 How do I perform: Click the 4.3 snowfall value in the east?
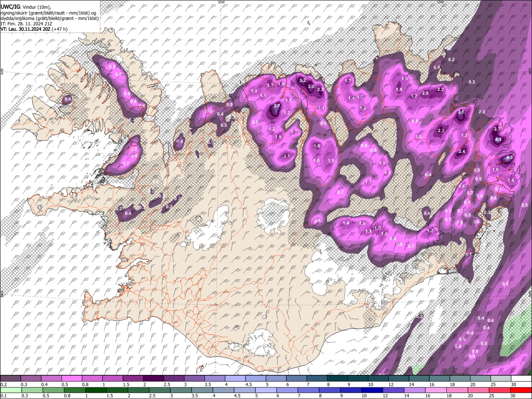point(510,158)
